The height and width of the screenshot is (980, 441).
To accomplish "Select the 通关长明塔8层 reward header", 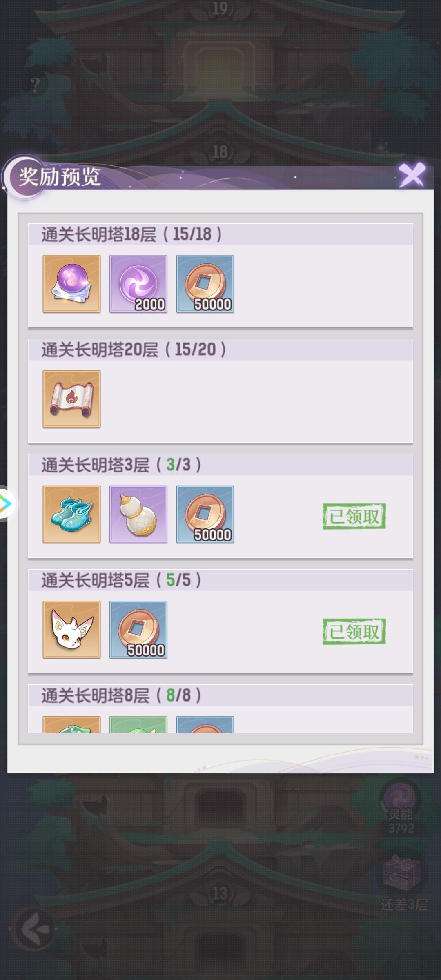I will coord(220,695).
